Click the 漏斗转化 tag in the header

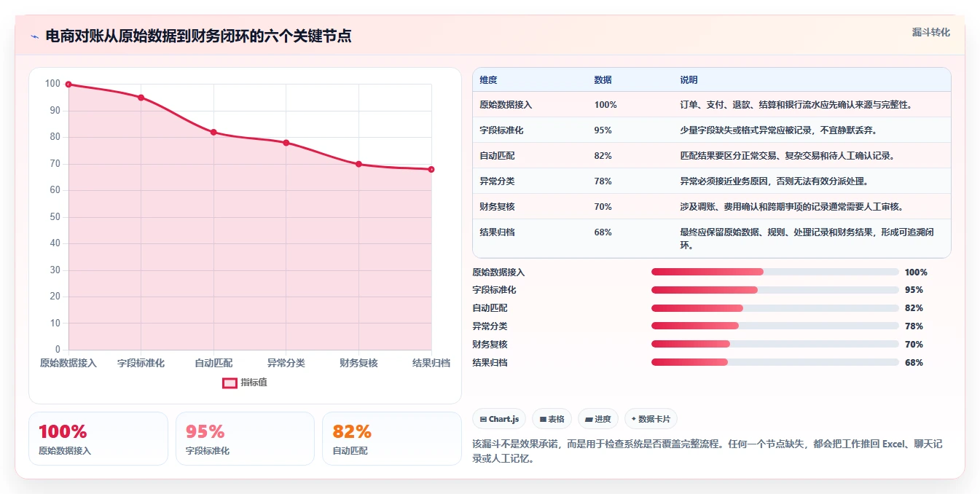click(x=930, y=33)
